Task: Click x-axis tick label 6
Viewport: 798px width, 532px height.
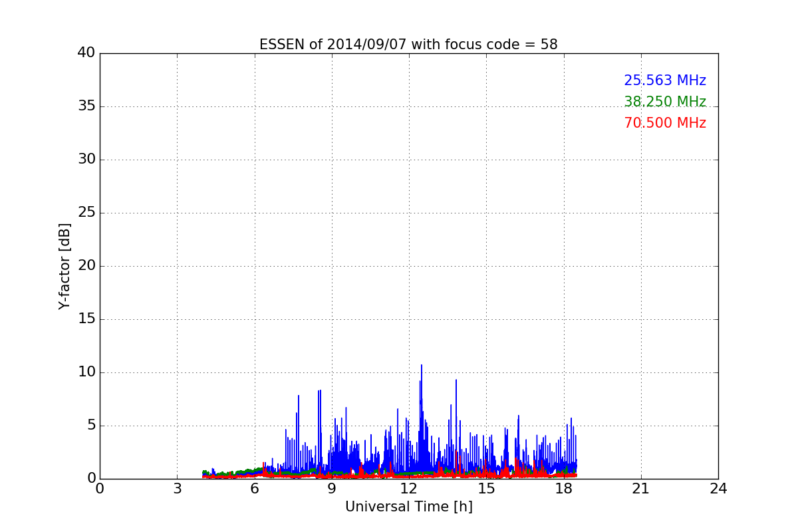Action: pos(254,489)
